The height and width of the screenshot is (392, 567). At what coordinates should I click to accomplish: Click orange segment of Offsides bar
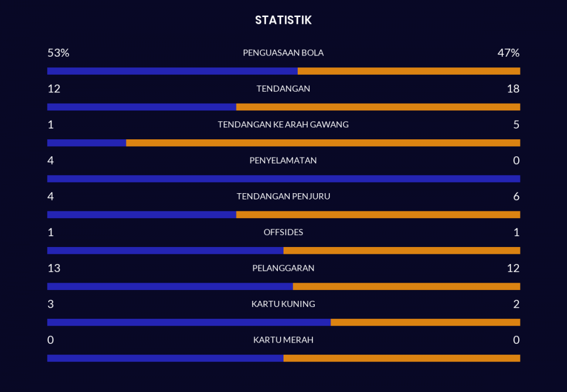401,250
